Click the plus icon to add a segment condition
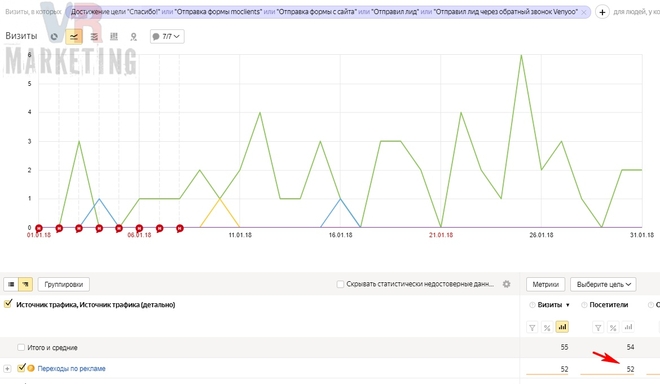660x384 pixels. pos(602,12)
